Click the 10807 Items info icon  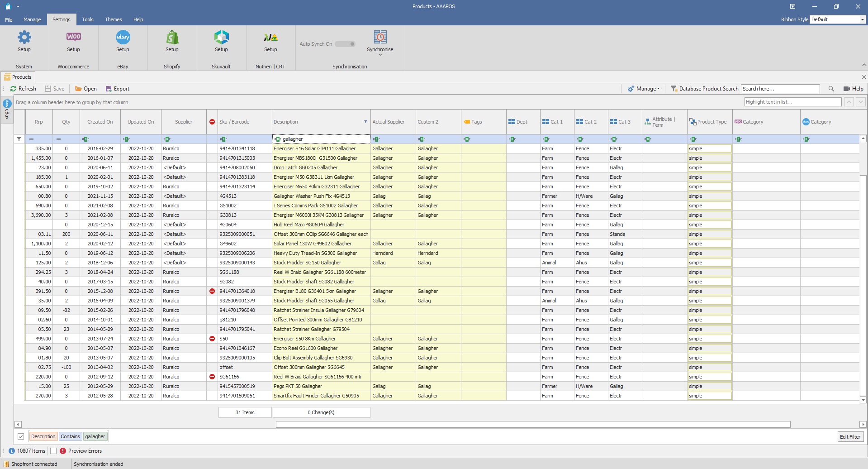12,451
